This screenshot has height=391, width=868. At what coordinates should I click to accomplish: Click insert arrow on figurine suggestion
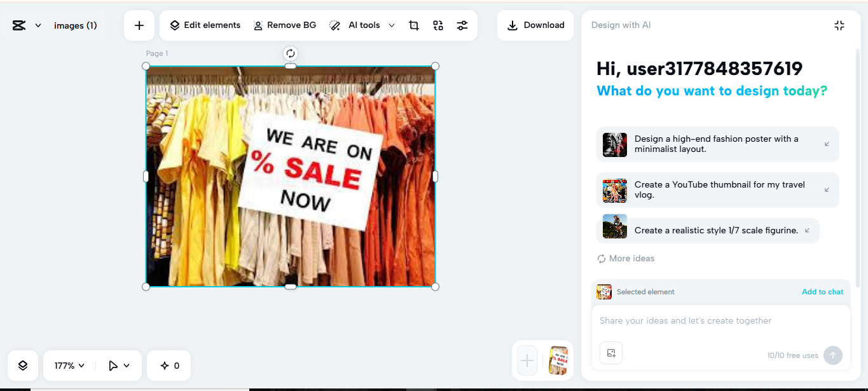[x=807, y=231]
